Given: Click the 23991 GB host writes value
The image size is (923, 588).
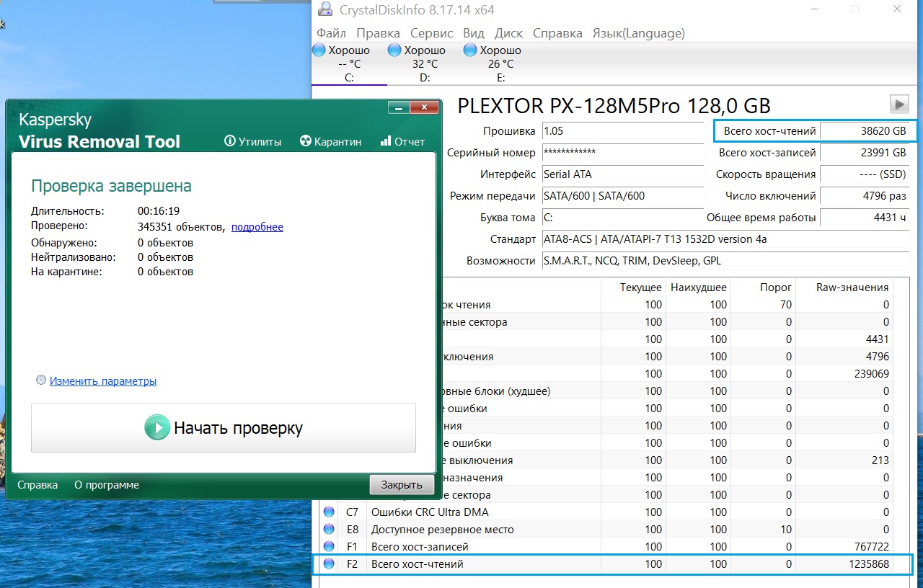Looking at the screenshot, I should [865, 153].
